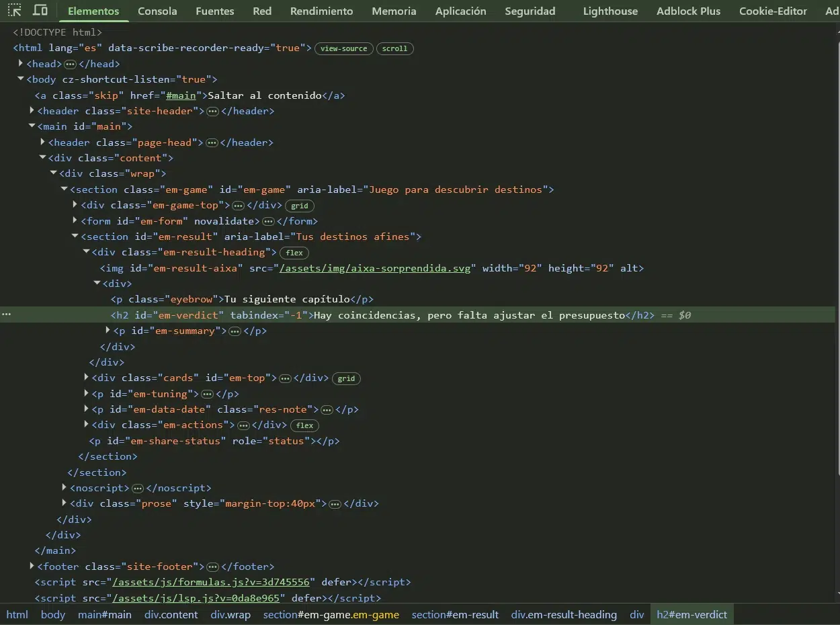
Task: Select section#em-result in the breadcrumb bar
Action: tap(455, 614)
